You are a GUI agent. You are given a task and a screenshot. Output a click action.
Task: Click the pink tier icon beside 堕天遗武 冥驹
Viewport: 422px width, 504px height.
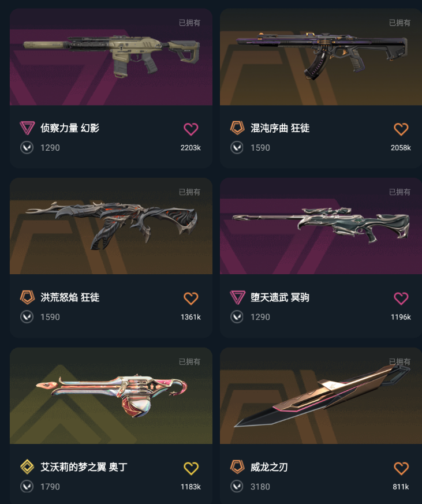pos(237,297)
